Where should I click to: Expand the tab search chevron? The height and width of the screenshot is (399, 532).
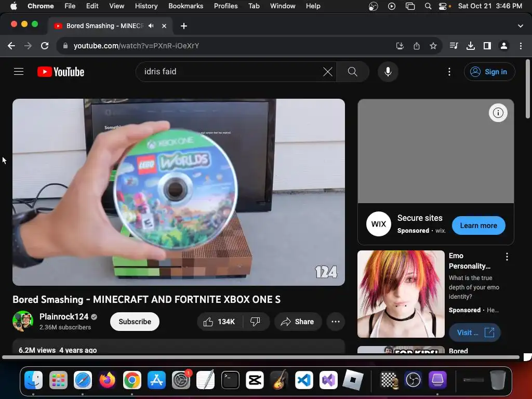point(520,26)
